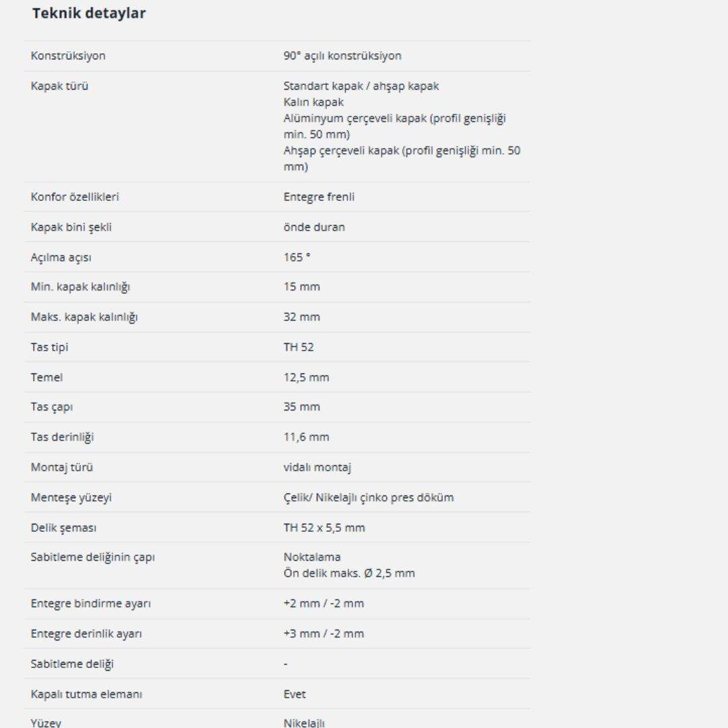This screenshot has height=728, width=728.
Task: Select the "Entegre frenli" value
Action: click(319, 198)
